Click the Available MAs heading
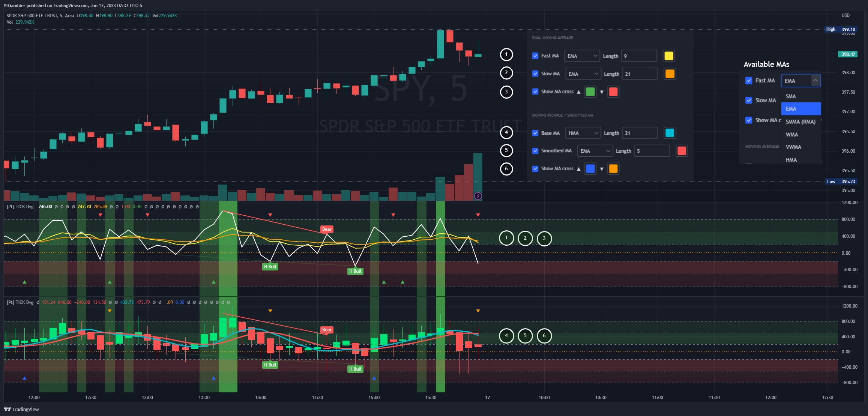Viewport: 868px width, 416px height. [x=766, y=65]
